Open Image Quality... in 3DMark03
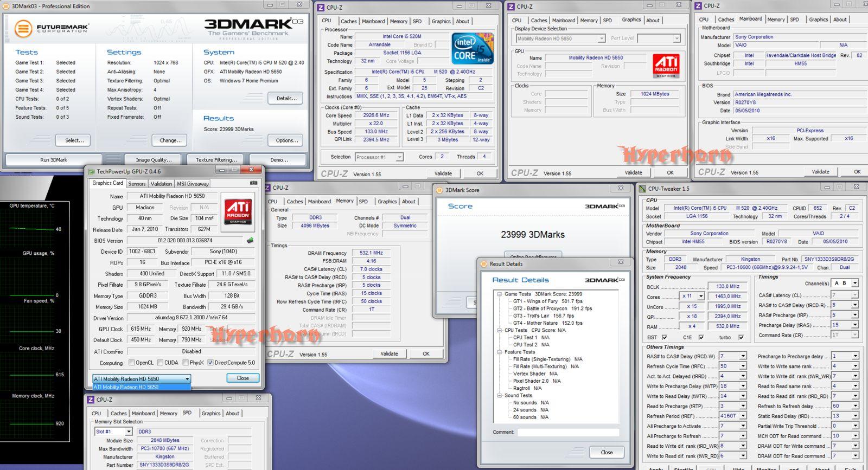The image size is (868, 470). point(154,160)
